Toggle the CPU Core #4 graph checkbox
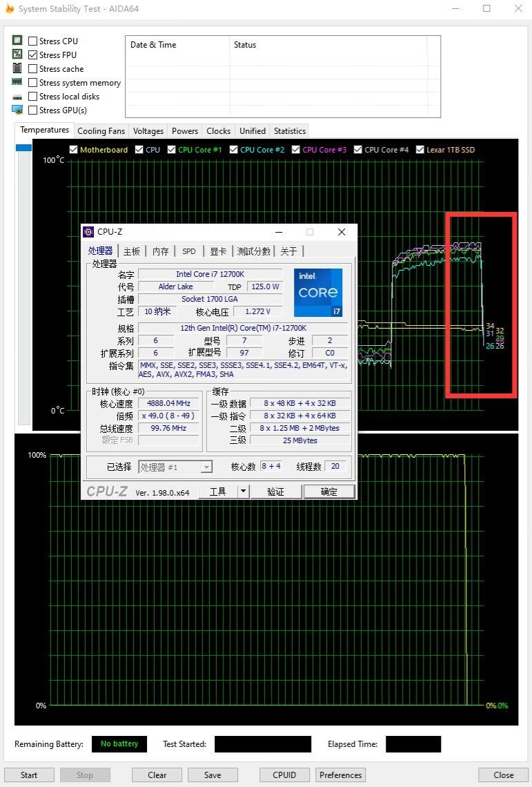 [x=358, y=150]
